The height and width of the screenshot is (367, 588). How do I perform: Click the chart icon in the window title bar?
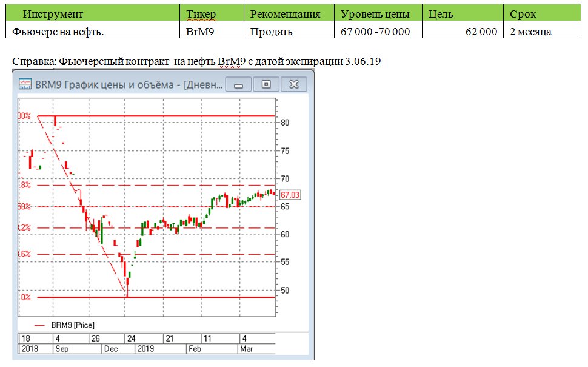click(24, 84)
